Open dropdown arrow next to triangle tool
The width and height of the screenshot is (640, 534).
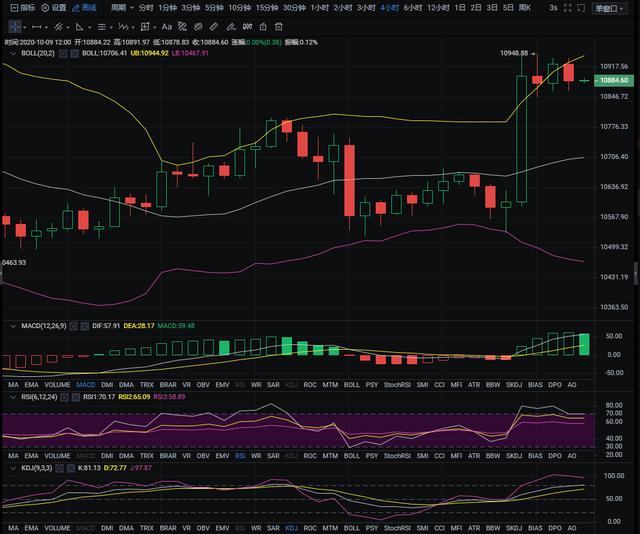tap(89, 27)
